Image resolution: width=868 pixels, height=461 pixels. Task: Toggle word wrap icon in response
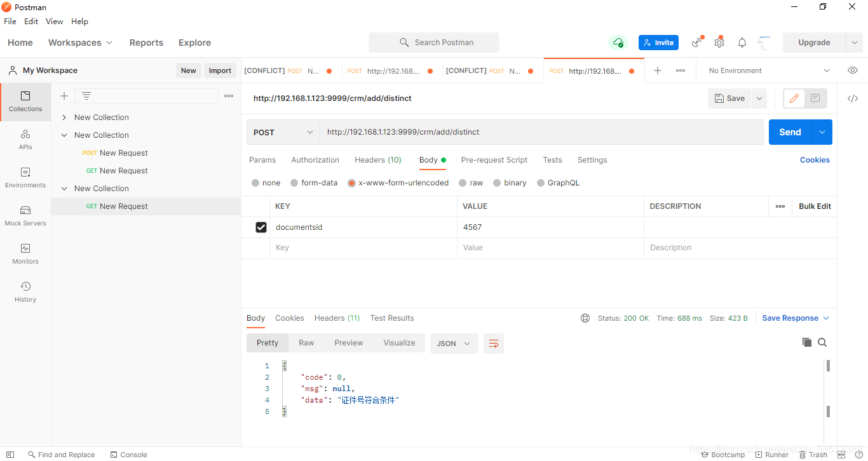(x=494, y=344)
